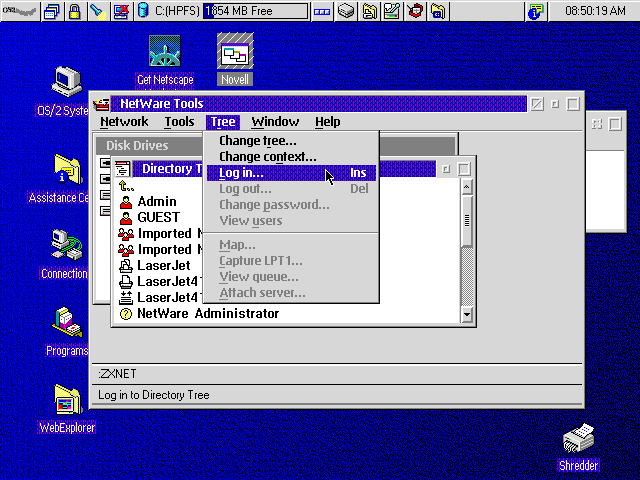Maximize the Directory Tree child window
The image size is (640, 480).
tap(464, 169)
